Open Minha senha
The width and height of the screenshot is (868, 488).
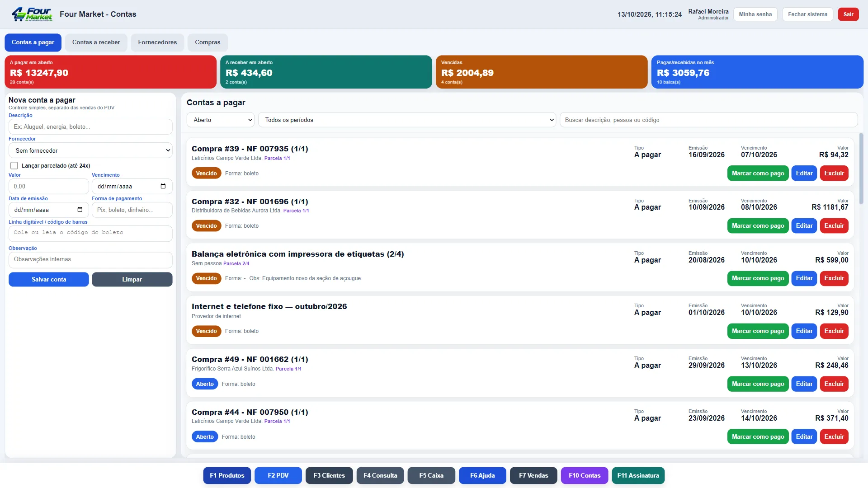pyautogui.click(x=755, y=14)
